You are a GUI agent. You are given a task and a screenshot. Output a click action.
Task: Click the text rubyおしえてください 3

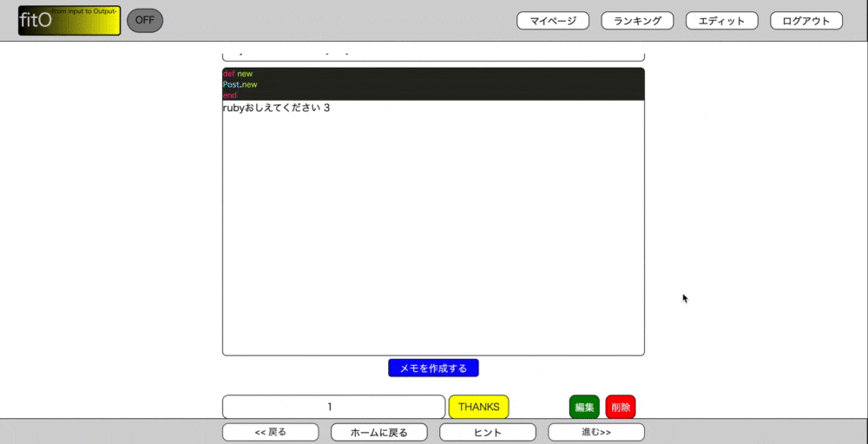276,108
